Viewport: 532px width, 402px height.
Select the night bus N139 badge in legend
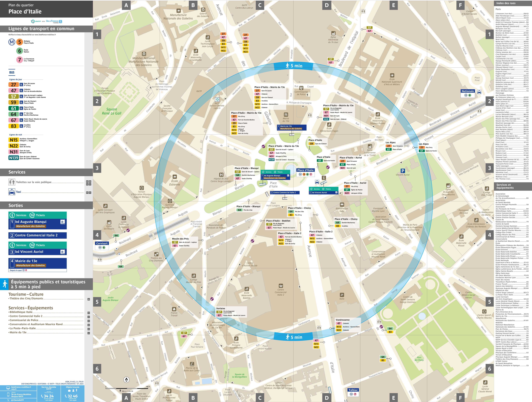point(14,158)
